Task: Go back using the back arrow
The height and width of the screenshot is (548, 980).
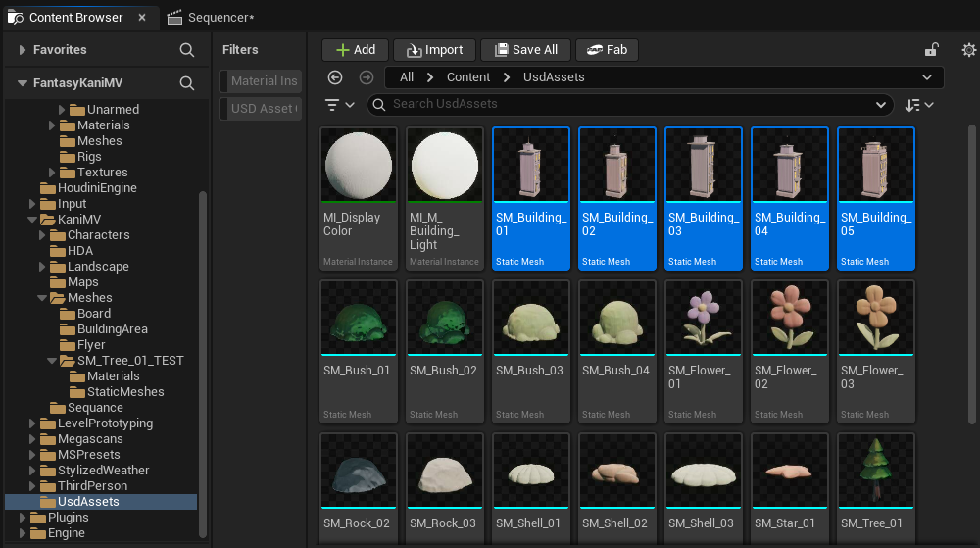Action: click(335, 77)
